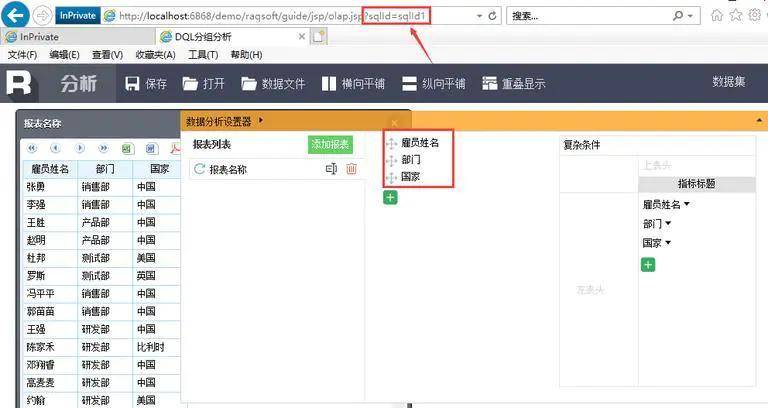Click 添加报表 green button
The width and height of the screenshot is (768, 408).
tap(330, 144)
